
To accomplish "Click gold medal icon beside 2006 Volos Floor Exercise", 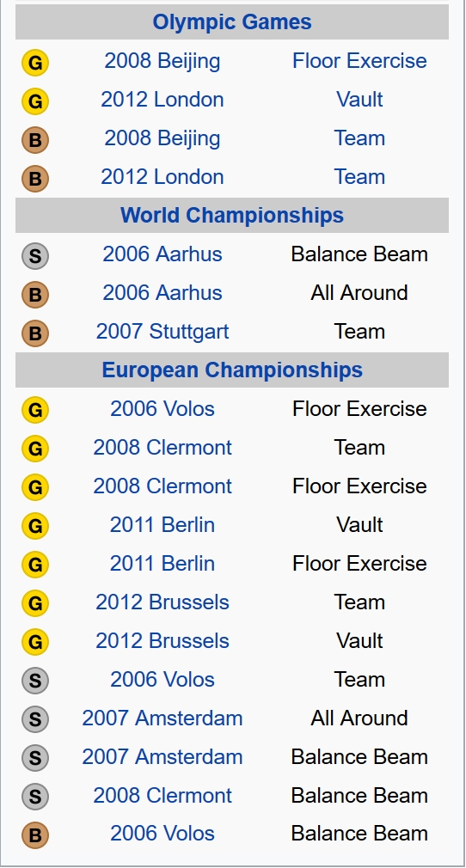I will pyautogui.click(x=35, y=410).
